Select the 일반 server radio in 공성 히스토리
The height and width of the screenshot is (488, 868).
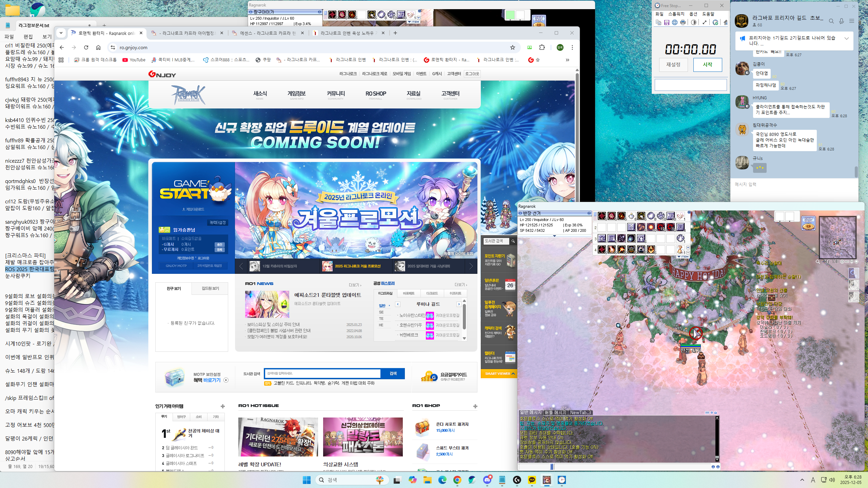(382, 305)
